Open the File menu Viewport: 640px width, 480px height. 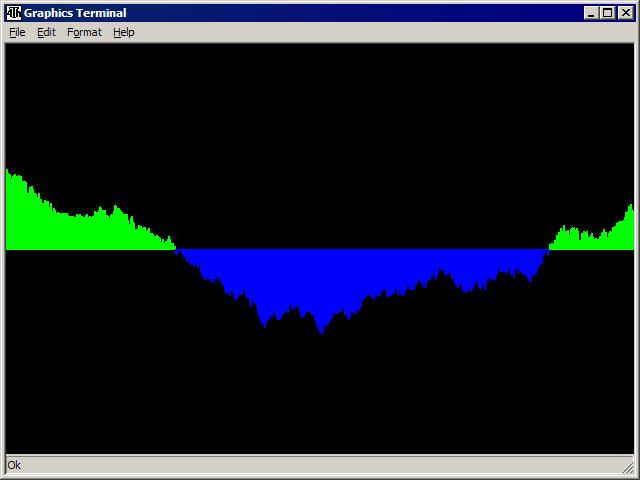(x=17, y=32)
